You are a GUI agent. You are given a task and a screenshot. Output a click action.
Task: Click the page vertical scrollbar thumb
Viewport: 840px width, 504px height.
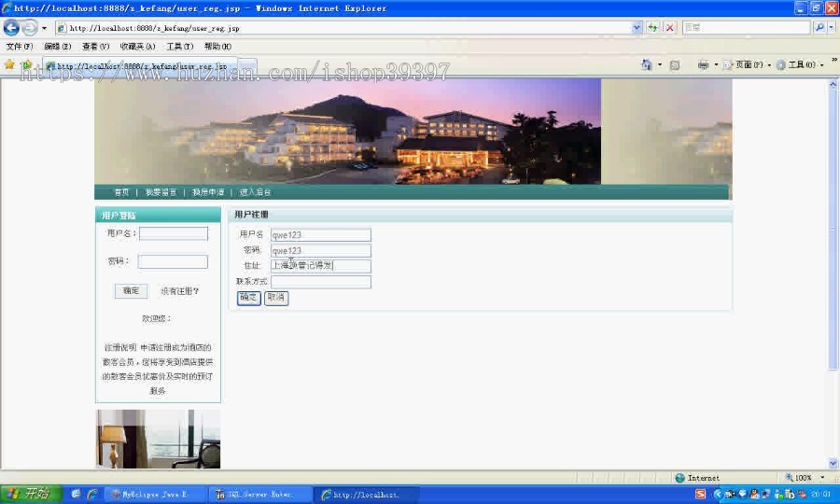click(x=833, y=230)
